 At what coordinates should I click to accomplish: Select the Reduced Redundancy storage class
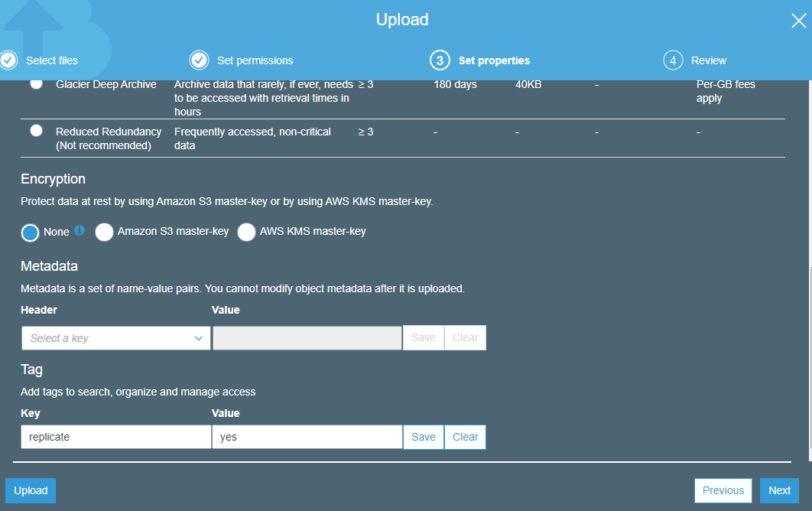click(x=36, y=131)
